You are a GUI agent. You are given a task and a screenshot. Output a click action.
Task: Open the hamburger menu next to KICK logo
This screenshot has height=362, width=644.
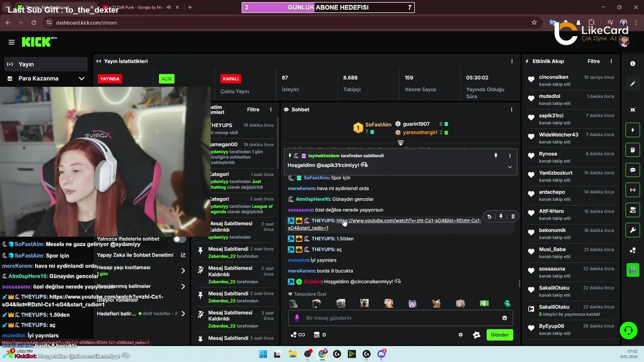coord(12,42)
